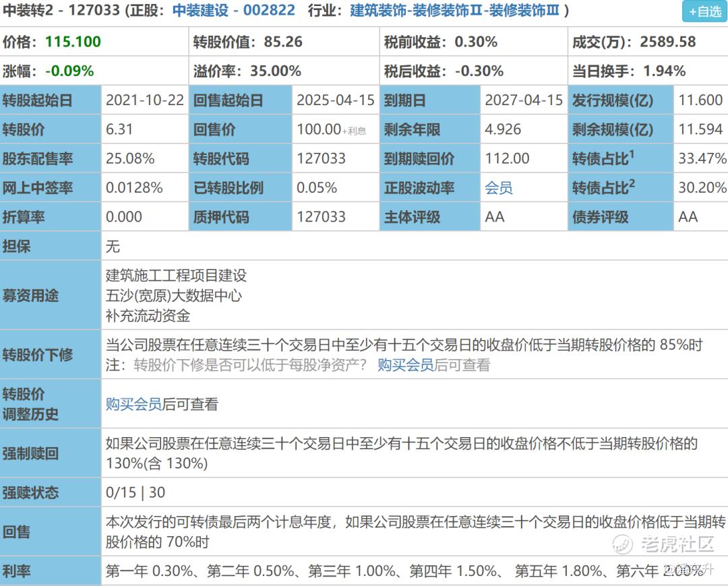Click the 网上中签率 value 0.0128%
728x586 pixels.
click(134, 188)
